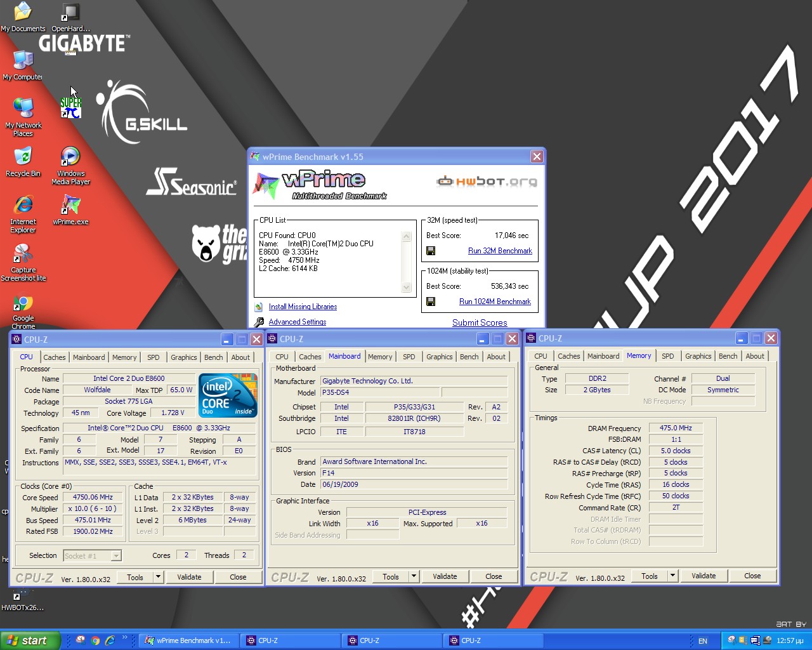The width and height of the screenshot is (812, 650).
Task: Expand the Quick Launch overflow chevron
Action: 125,638
